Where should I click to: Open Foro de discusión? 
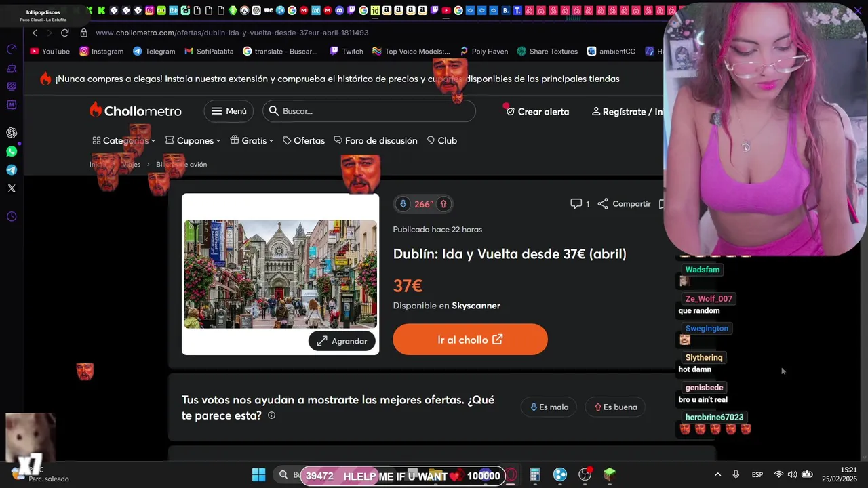click(x=376, y=140)
